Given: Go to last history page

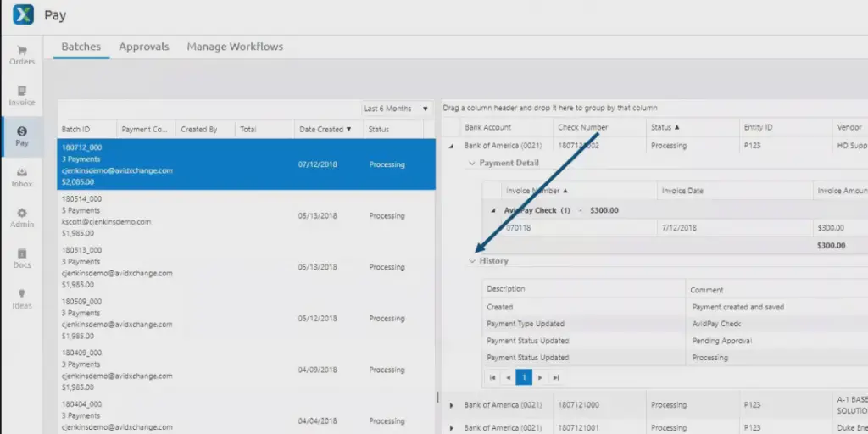Looking at the screenshot, I should coord(556,377).
